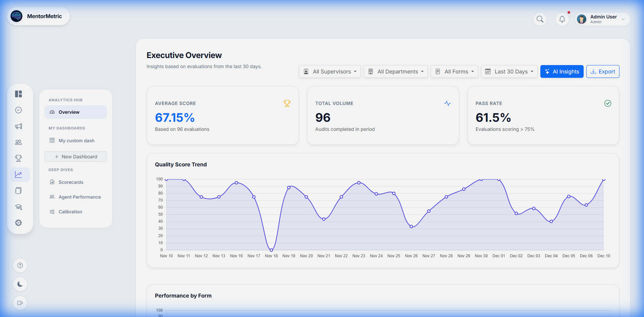The image size is (644, 317).
Task: Open the All Departments dropdown
Action: pyautogui.click(x=396, y=71)
